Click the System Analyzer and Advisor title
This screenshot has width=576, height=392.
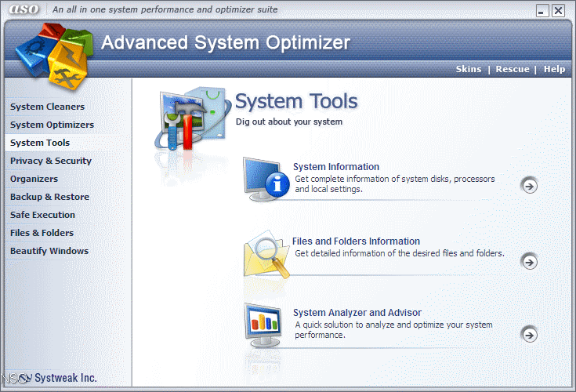click(x=357, y=313)
